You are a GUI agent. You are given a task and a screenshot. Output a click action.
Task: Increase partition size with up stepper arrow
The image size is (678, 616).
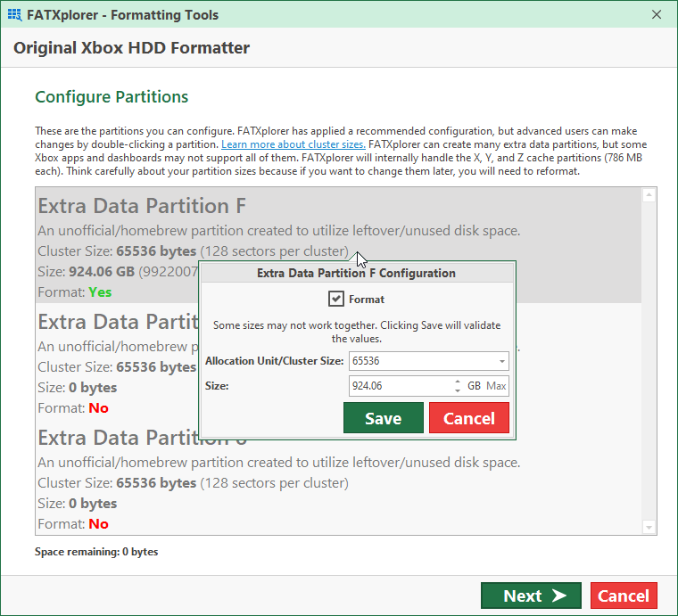(458, 382)
